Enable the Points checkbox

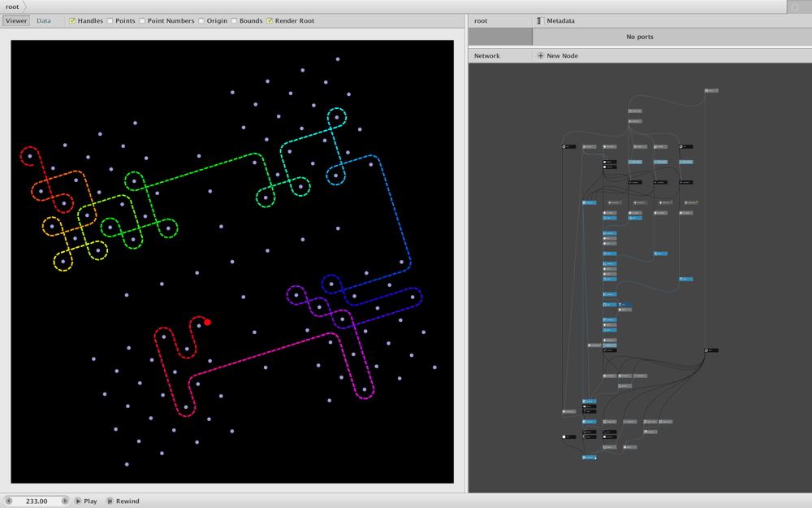click(110, 21)
